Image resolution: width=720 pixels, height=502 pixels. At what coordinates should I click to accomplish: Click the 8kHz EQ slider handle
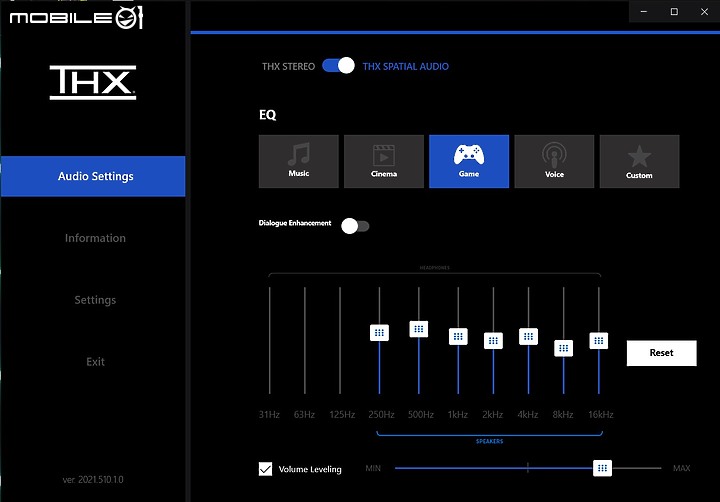[x=563, y=348]
